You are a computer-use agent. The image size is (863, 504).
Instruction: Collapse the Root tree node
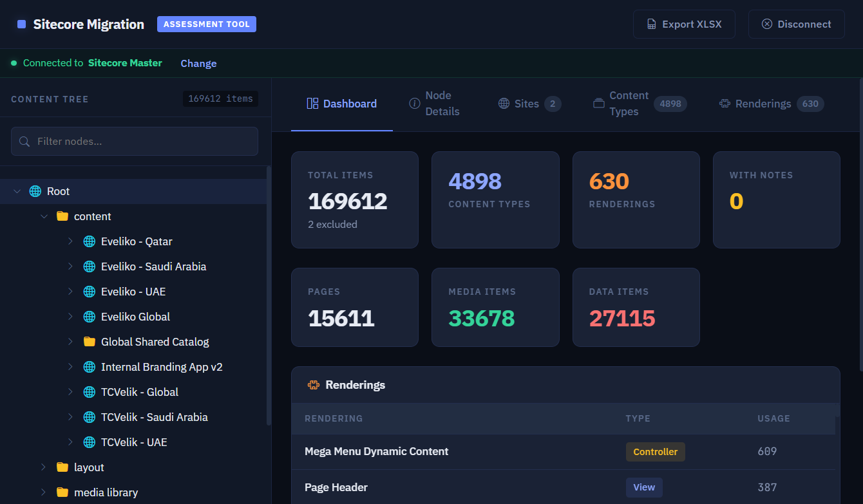(17, 191)
